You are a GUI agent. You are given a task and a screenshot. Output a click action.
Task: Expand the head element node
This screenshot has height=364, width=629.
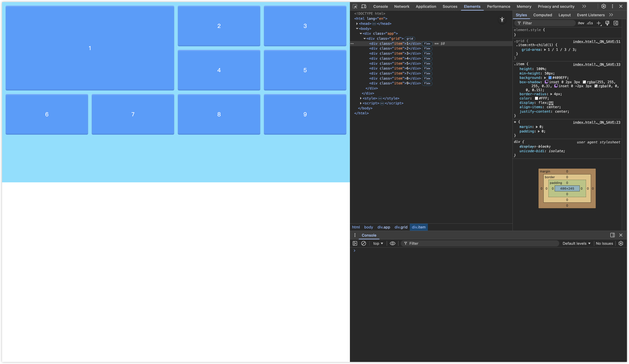(357, 24)
